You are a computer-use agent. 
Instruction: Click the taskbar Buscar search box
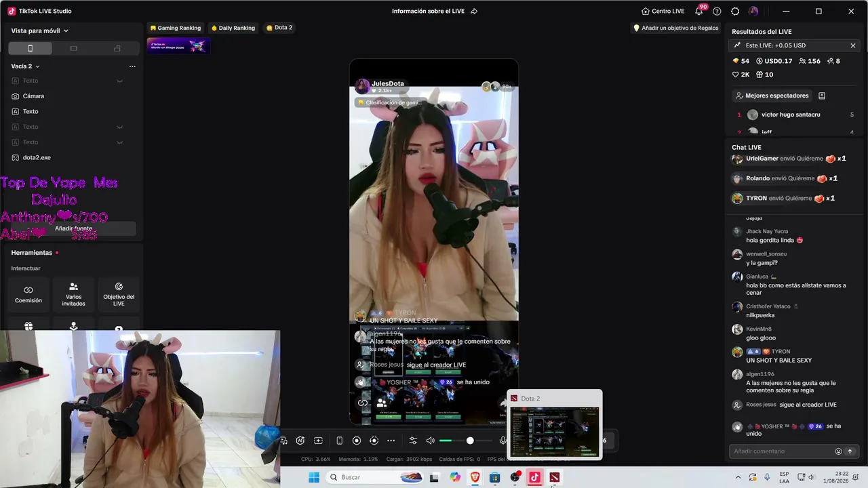pyautogui.click(x=374, y=477)
